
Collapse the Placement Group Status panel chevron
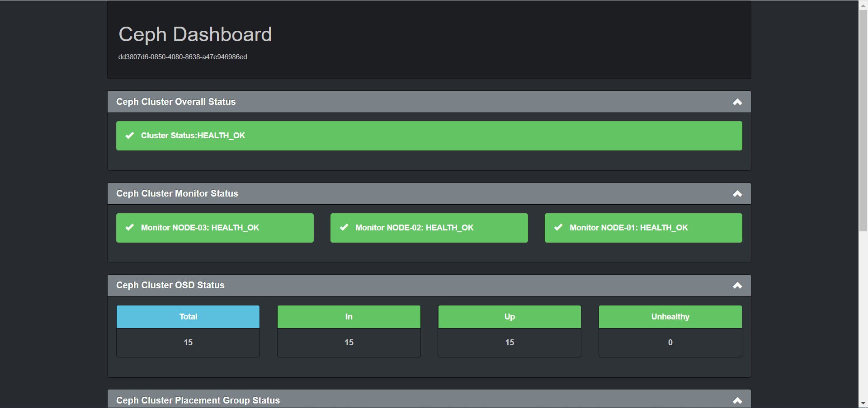tap(737, 401)
